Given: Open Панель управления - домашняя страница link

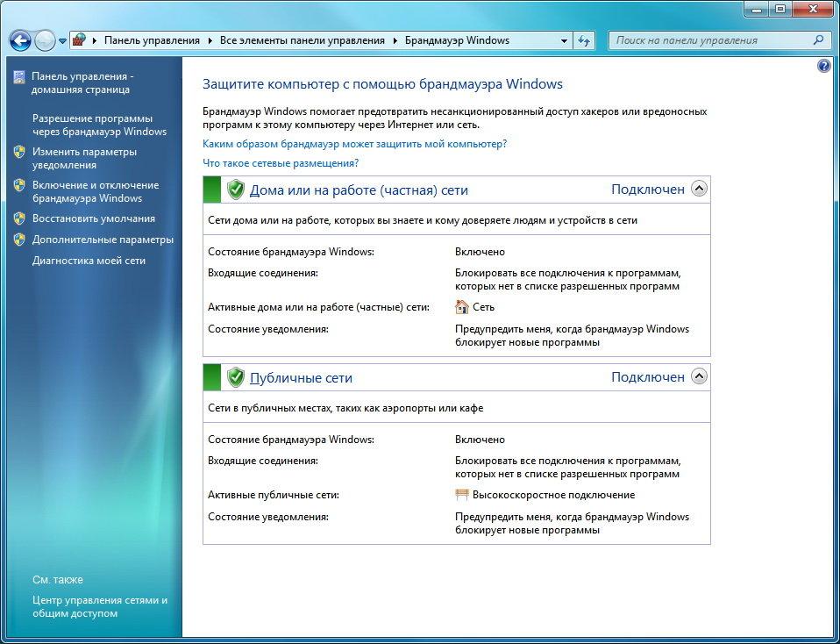Looking at the screenshot, I should (82, 83).
